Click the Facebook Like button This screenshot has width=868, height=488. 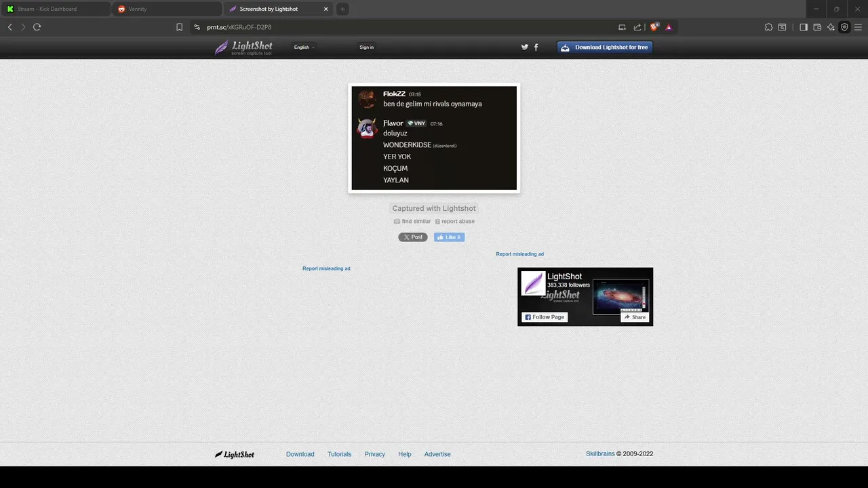(449, 237)
